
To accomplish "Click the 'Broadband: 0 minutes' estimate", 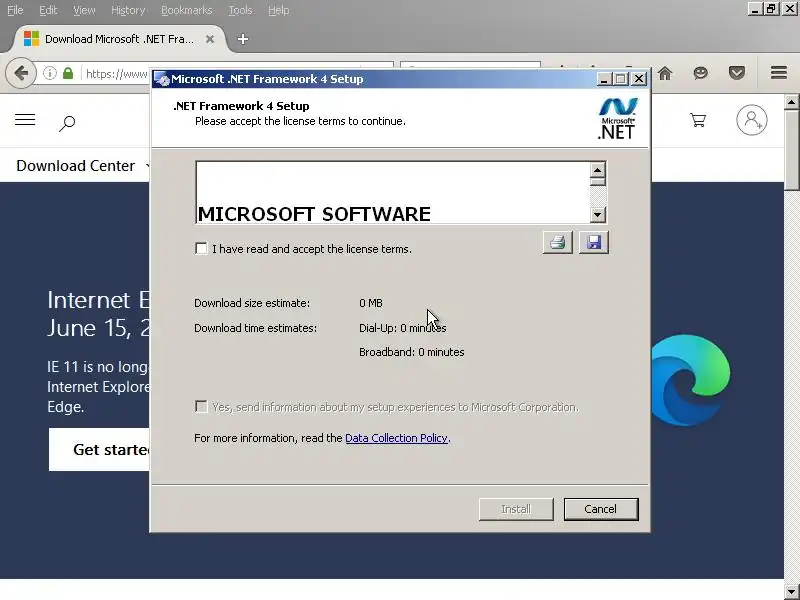I will point(412,352).
